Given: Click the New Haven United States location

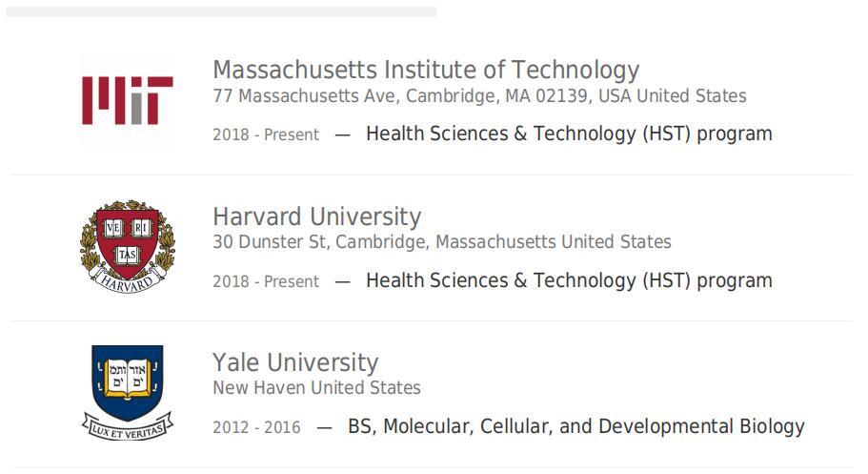Looking at the screenshot, I should (x=316, y=387).
